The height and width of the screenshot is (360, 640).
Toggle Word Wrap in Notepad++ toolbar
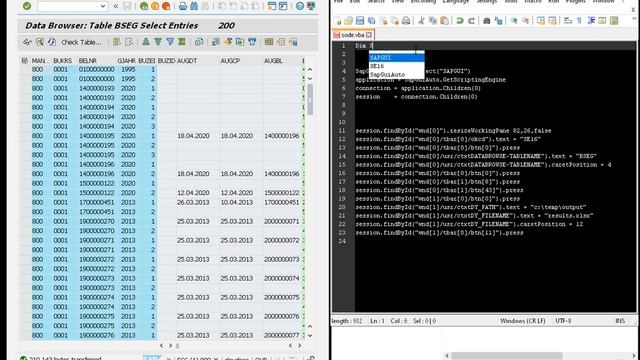pyautogui.click(x=568, y=20)
